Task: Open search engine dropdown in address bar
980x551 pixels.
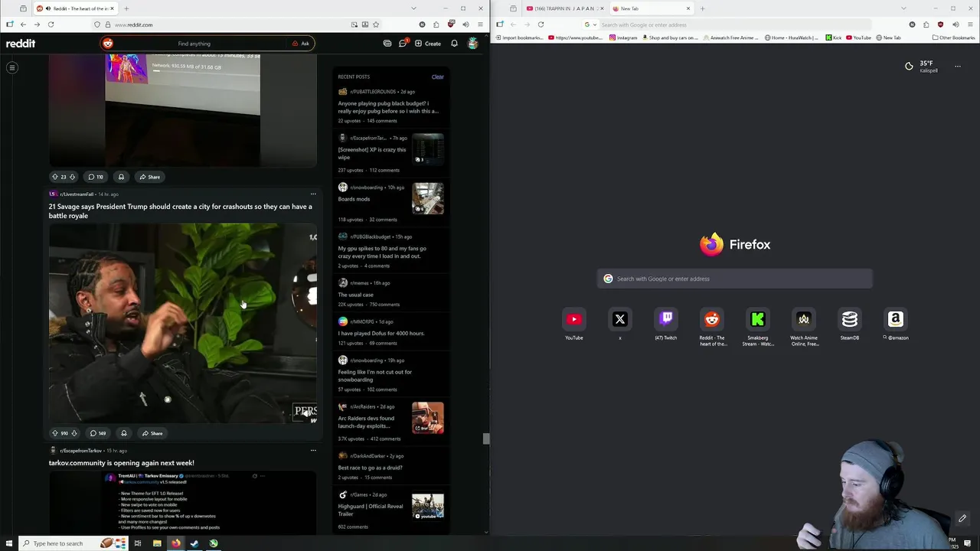Action: point(590,24)
